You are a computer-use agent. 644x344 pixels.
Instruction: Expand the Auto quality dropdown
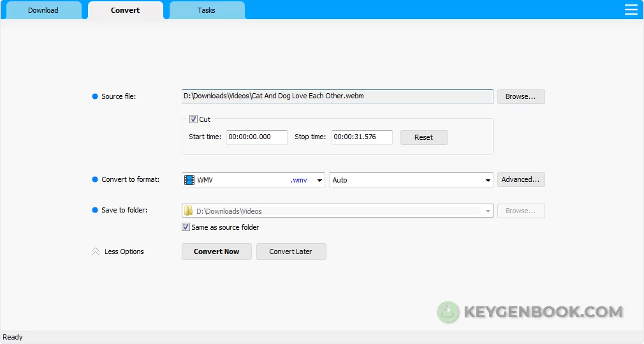pyautogui.click(x=488, y=181)
